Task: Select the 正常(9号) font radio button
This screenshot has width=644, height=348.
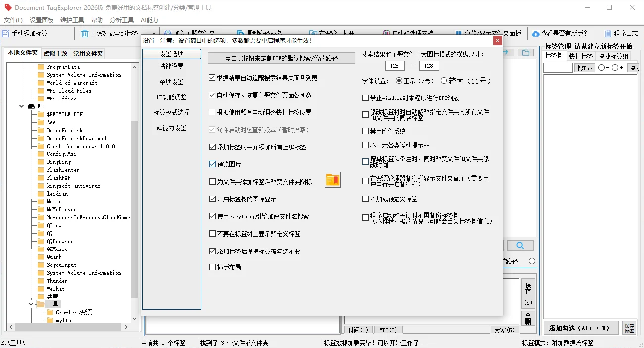Action: click(x=399, y=81)
